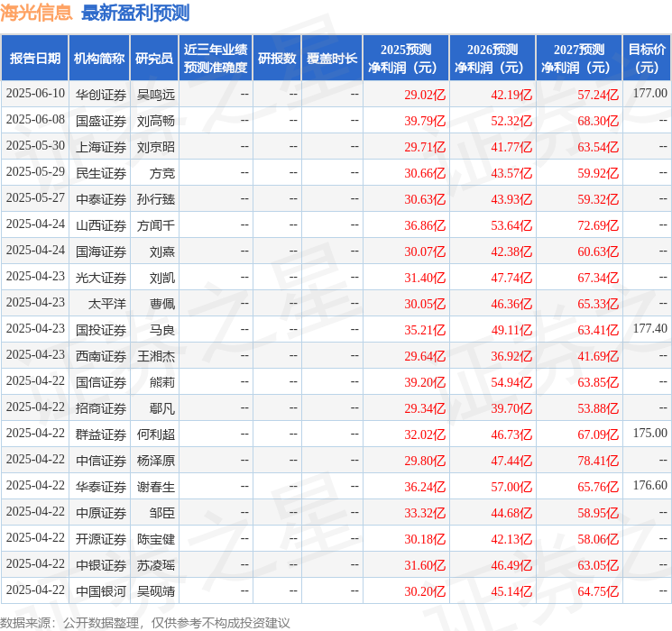
Task: Sort by 2027预测净利润 header
Action: (x=578, y=59)
